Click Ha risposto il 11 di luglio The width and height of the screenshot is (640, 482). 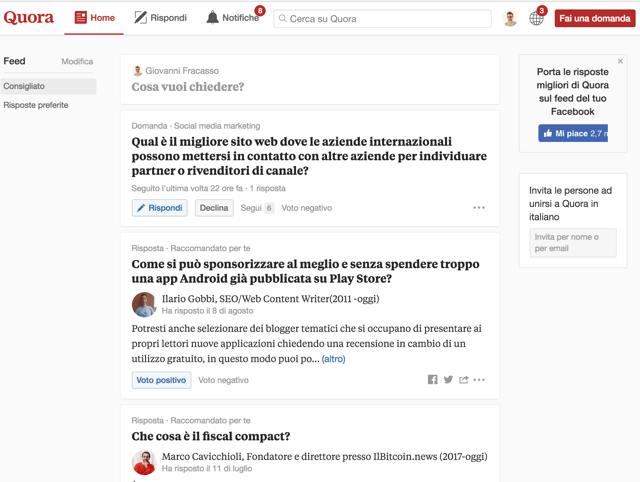click(207, 468)
